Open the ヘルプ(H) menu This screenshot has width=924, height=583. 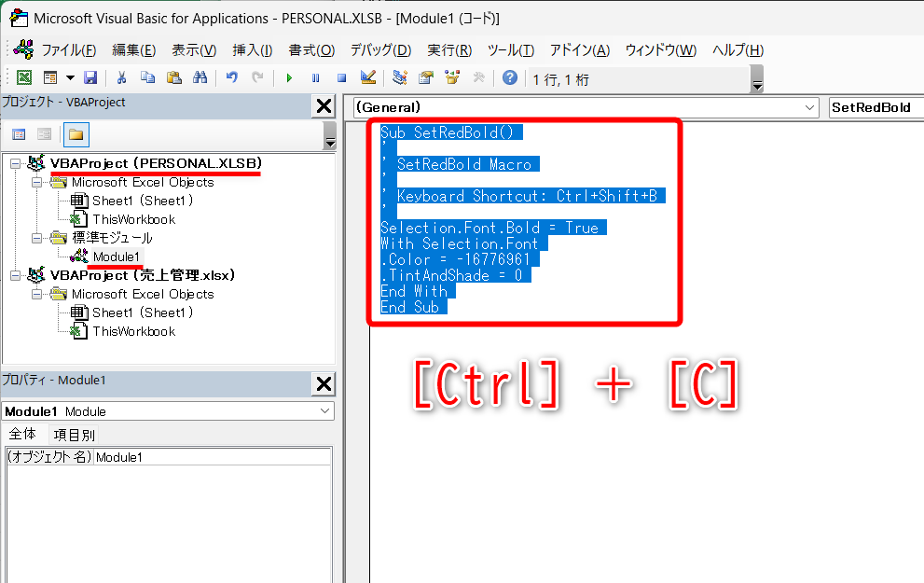[738, 50]
